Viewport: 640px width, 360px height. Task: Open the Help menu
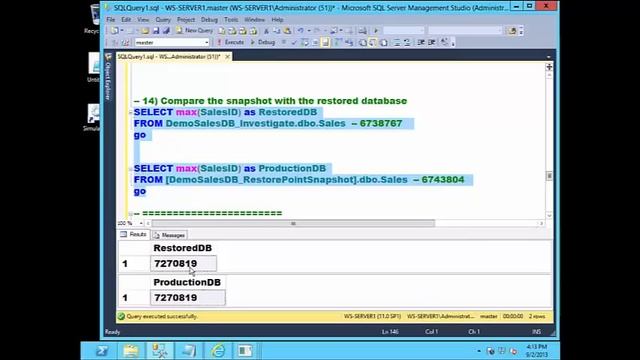277,19
